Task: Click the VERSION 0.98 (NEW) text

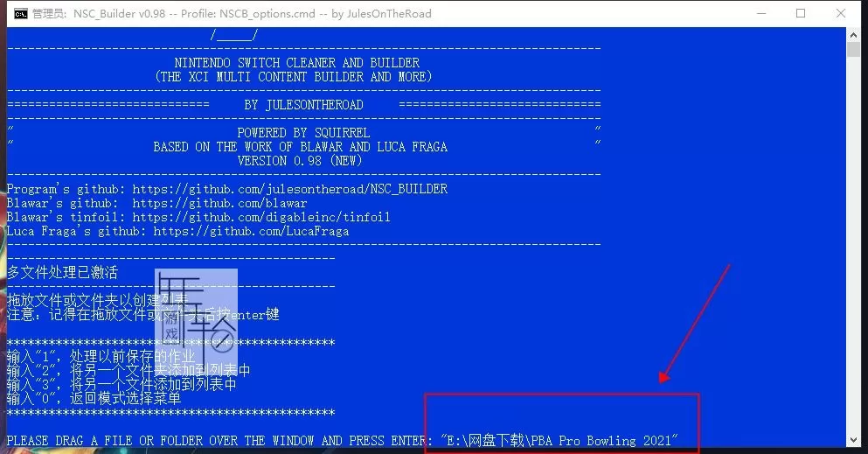Action: tap(300, 161)
